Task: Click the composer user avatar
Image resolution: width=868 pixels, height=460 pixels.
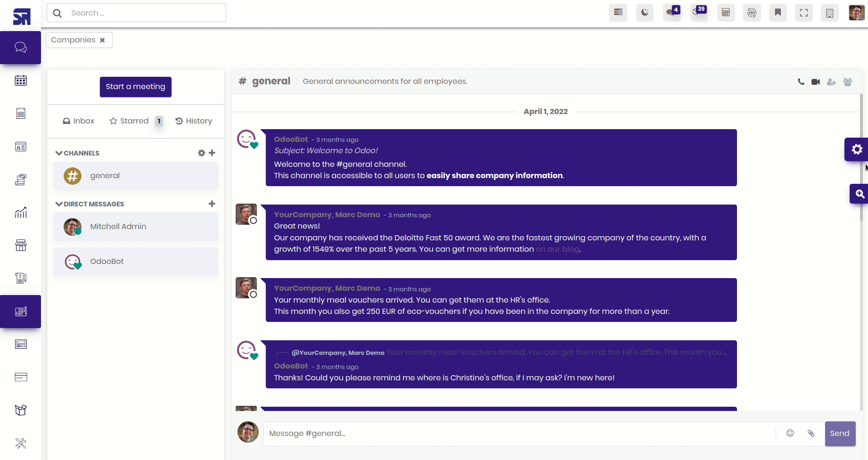Action: tap(248, 432)
